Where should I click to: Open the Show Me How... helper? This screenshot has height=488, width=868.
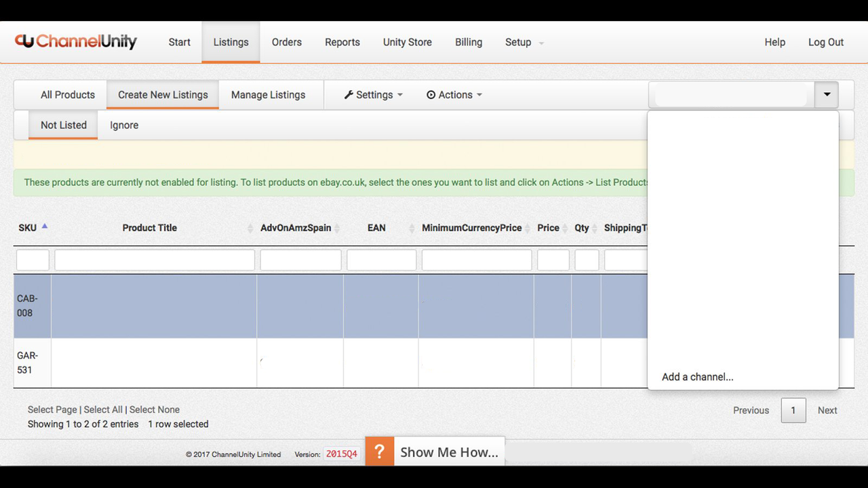coord(449,452)
